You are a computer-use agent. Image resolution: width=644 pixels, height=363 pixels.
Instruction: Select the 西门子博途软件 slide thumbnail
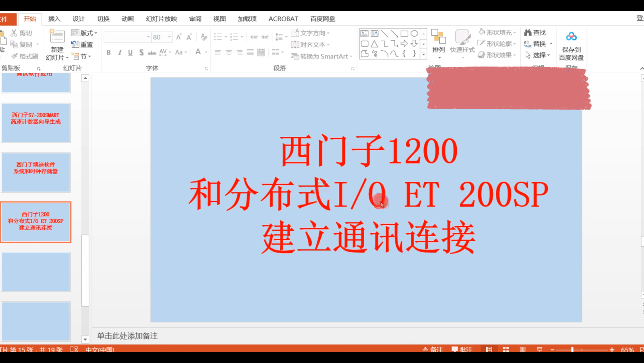coord(36,172)
